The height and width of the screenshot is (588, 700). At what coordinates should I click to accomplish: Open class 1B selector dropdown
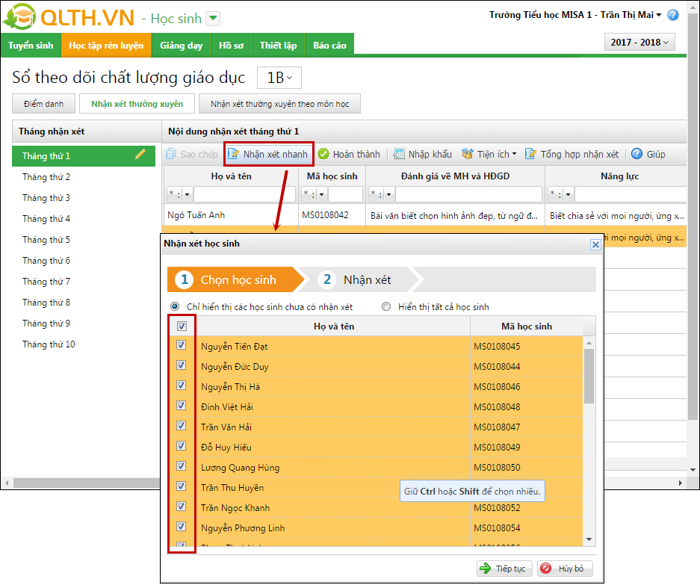pyautogui.click(x=279, y=78)
